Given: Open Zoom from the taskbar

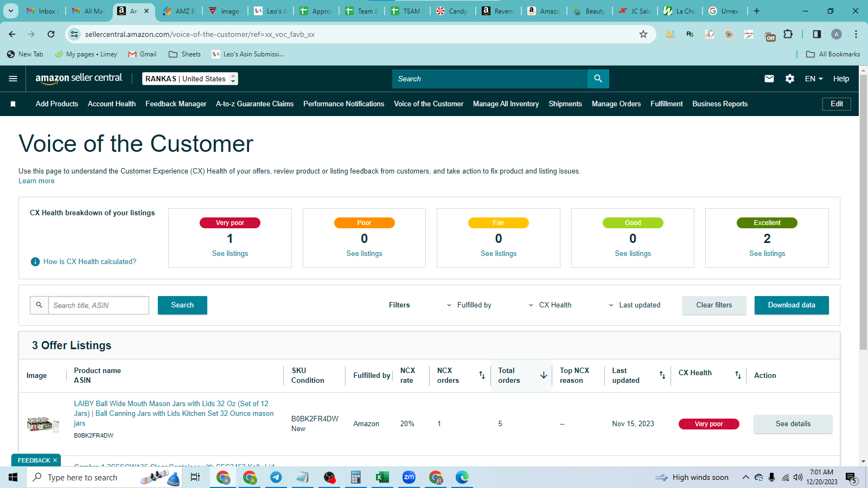Looking at the screenshot, I should (x=409, y=477).
